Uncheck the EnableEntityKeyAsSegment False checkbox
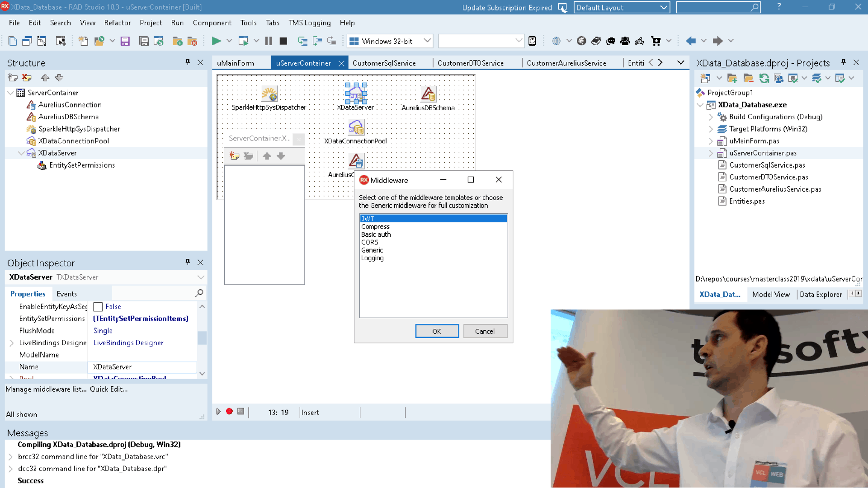868x488 pixels. [x=97, y=307]
